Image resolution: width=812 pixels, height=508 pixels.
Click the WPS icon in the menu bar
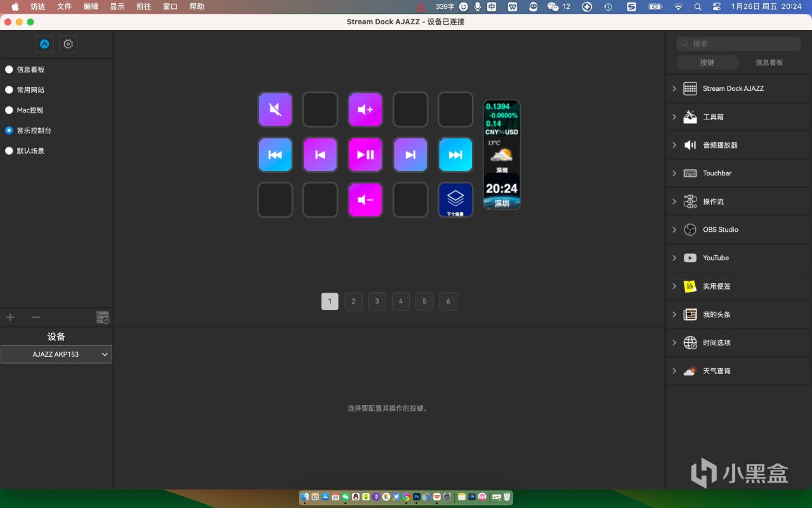513,6
